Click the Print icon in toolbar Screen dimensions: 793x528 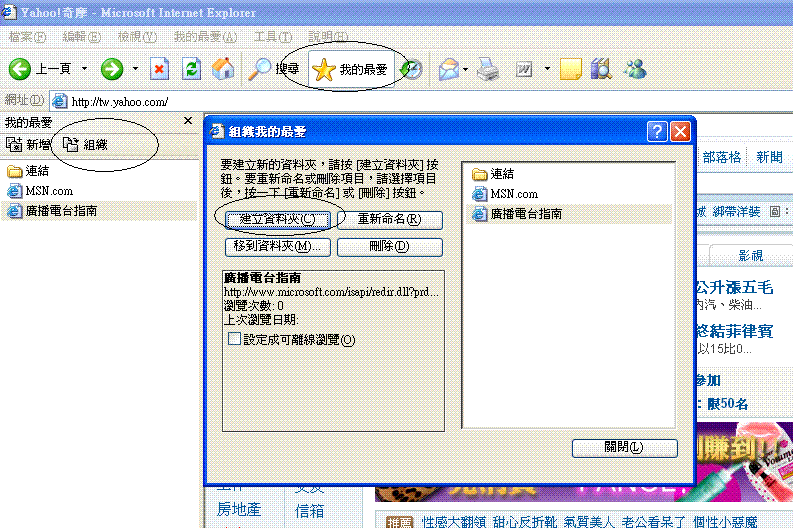click(487, 69)
